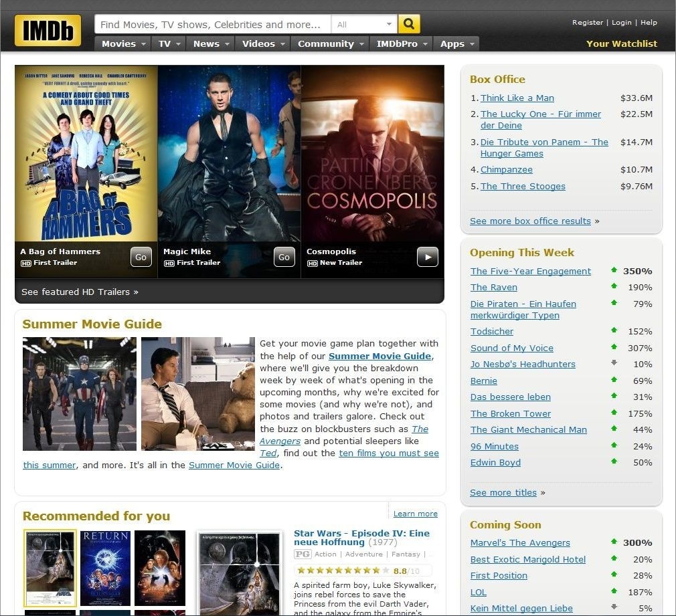676x616 pixels.
Task: Open the Register link
Action: tap(587, 22)
